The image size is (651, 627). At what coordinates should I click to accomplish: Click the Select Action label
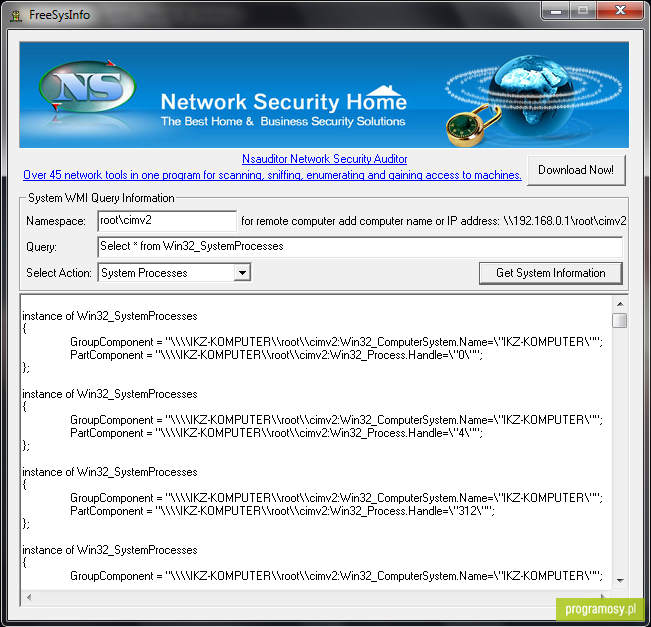pos(59,273)
